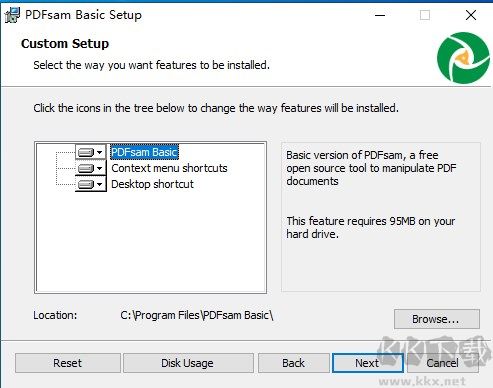Click the installer icon in title bar
This screenshot has height=388, width=493.
coord(12,15)
